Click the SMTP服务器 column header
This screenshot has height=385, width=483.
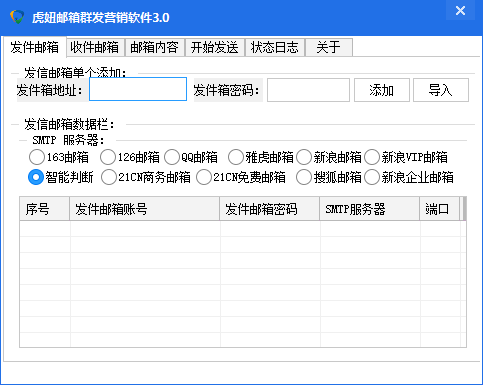[370, 209]
